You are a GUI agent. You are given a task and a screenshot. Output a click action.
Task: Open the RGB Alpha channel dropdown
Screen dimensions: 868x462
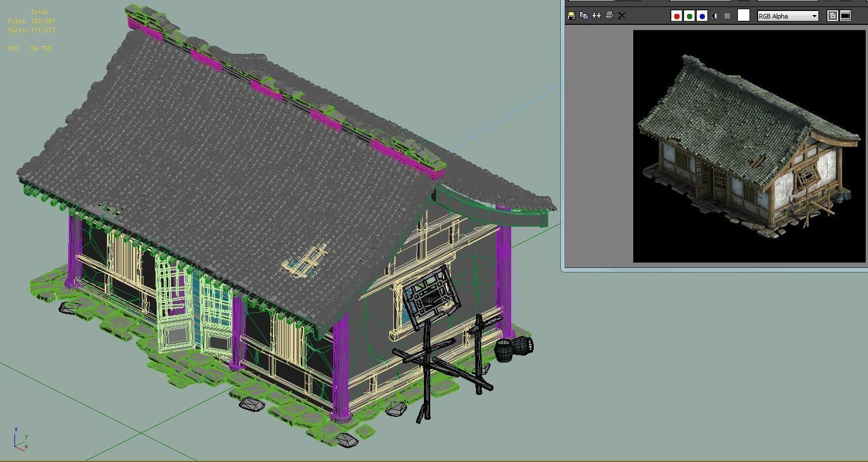(x=788, y=16)
